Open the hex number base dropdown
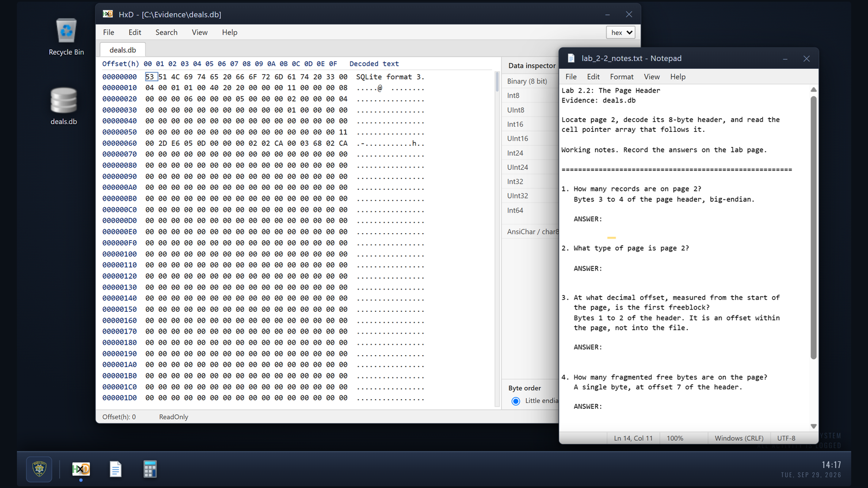Screen dimensions: 868x488 621,33
